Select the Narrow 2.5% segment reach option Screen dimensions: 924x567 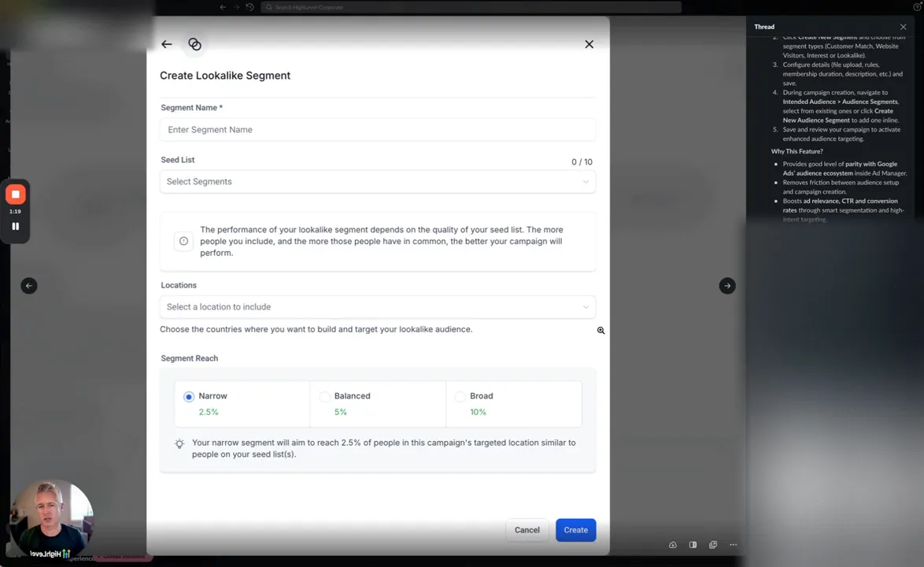188,396
